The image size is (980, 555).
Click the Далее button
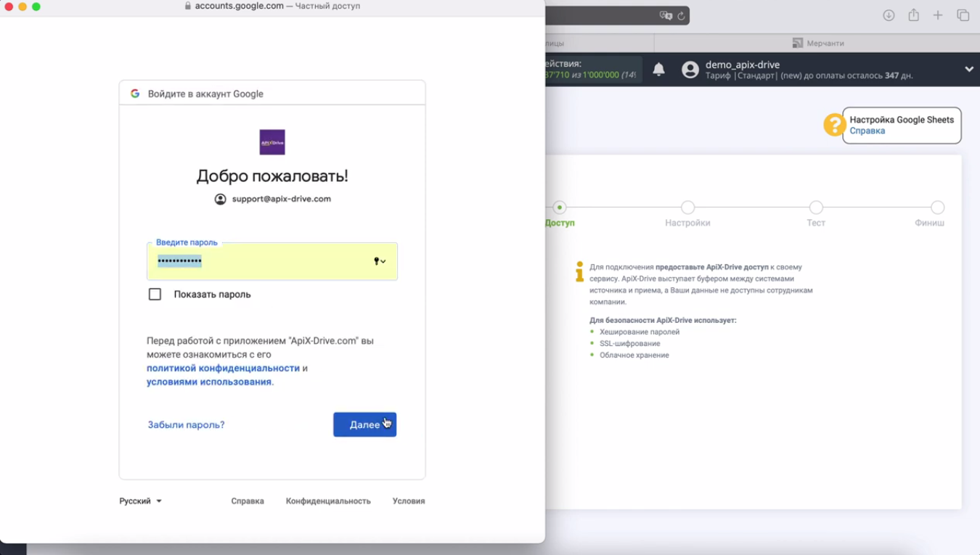click(x=364, y=424)
